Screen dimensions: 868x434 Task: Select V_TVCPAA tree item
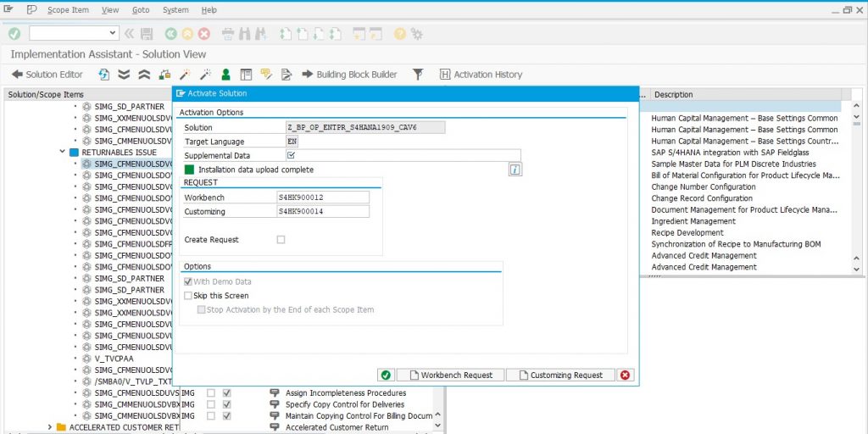click(114, 359)
